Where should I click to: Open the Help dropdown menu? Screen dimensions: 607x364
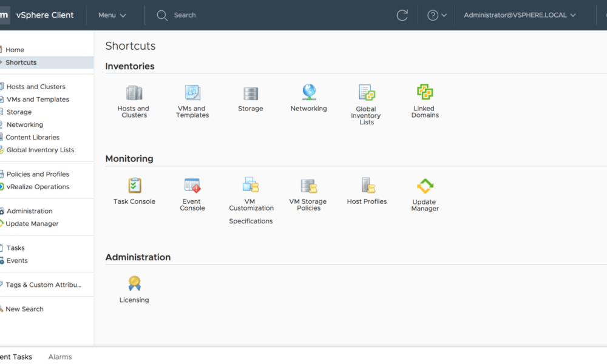pyautogui.click(x=436, y=15)
